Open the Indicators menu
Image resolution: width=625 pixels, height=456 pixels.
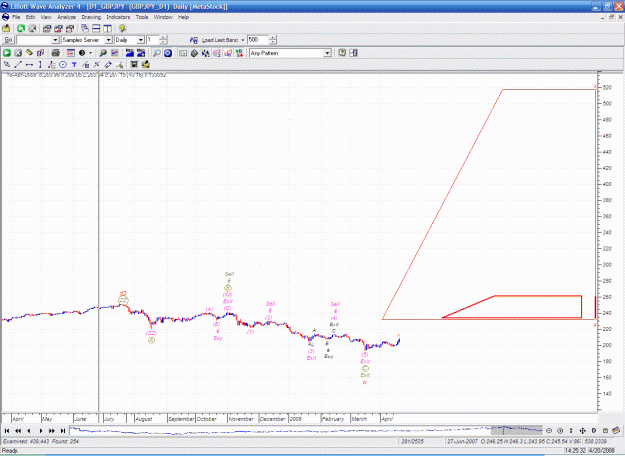118,17
